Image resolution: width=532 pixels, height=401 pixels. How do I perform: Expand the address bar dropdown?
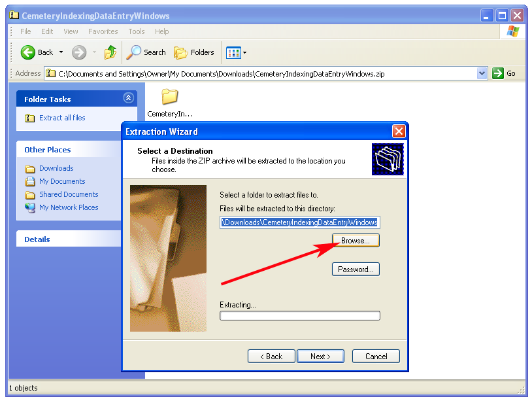[x=482, y=73]
